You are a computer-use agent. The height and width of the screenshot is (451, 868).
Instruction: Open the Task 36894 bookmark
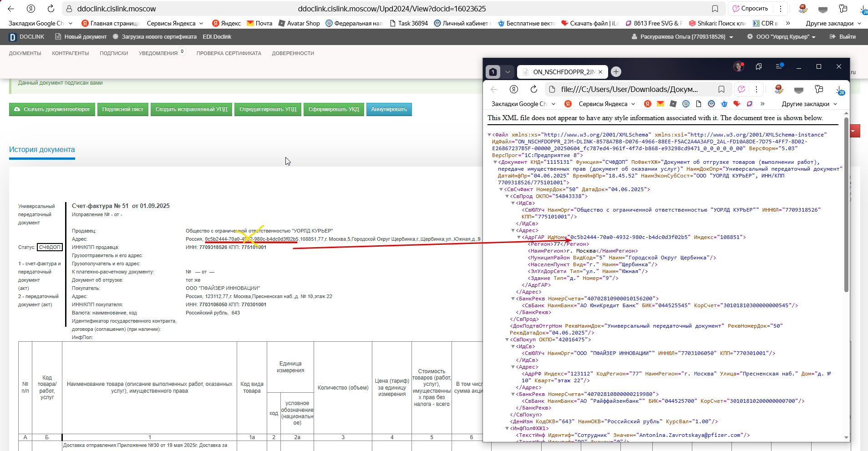[409, 23]
